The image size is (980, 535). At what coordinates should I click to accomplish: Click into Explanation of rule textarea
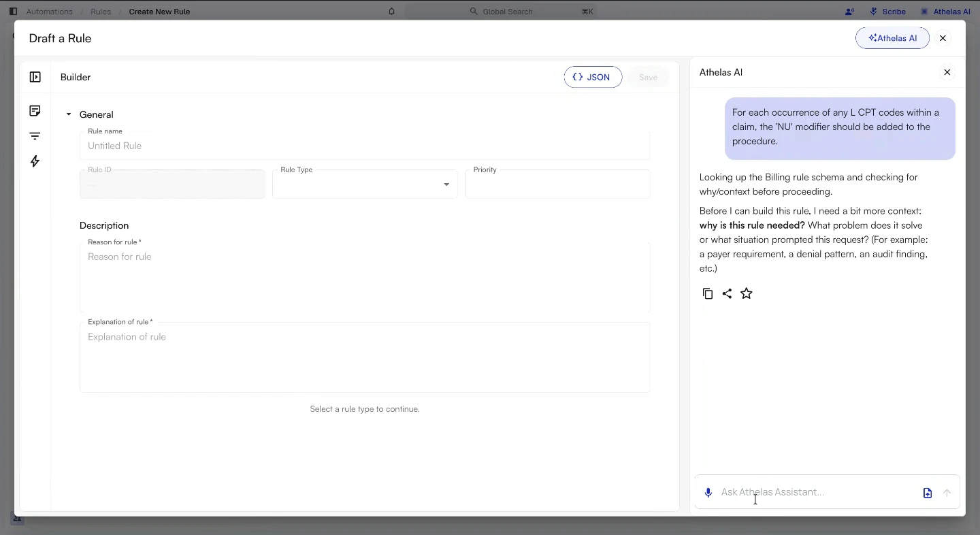(x=365, y=357)
